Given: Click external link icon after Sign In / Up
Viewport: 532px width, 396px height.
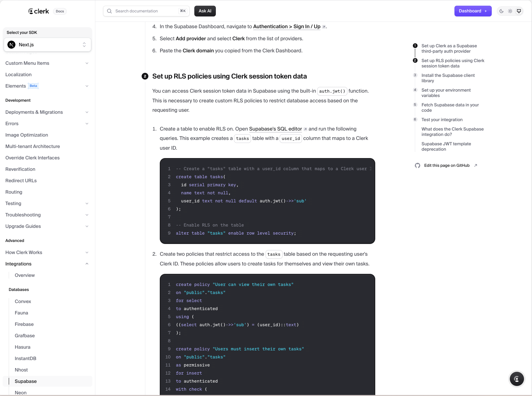Looking at the screenshot, I should 324,27.
